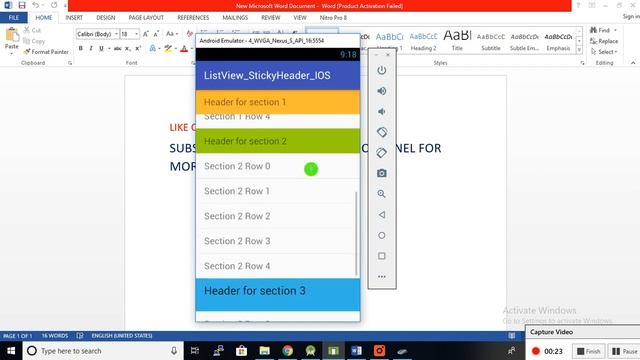This screenshot has height=360, width=640.
Task: Apply subscript formatting
Action: click(128, 49)
